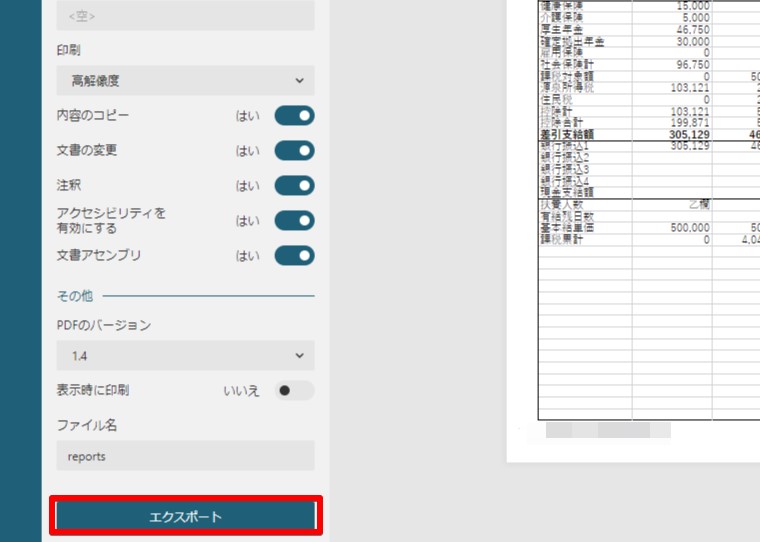Open the 印刷 高解像度 dropdown
Viewport: 760px width, 542px height.
[186, 80]
